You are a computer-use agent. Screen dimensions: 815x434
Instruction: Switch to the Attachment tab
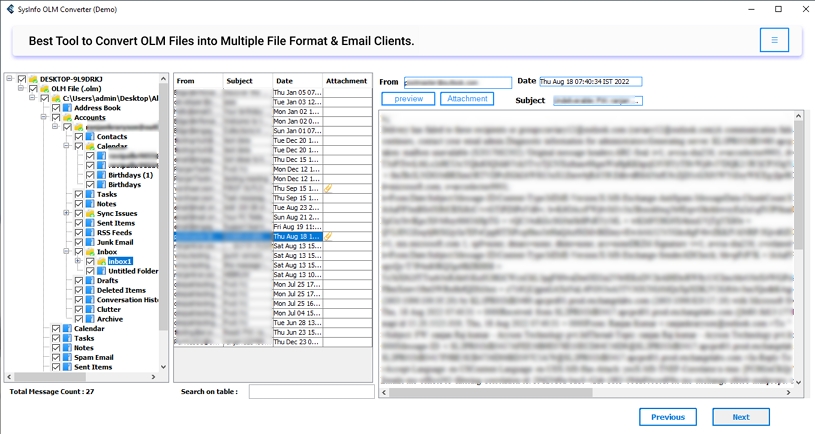(x=467, y=99)
